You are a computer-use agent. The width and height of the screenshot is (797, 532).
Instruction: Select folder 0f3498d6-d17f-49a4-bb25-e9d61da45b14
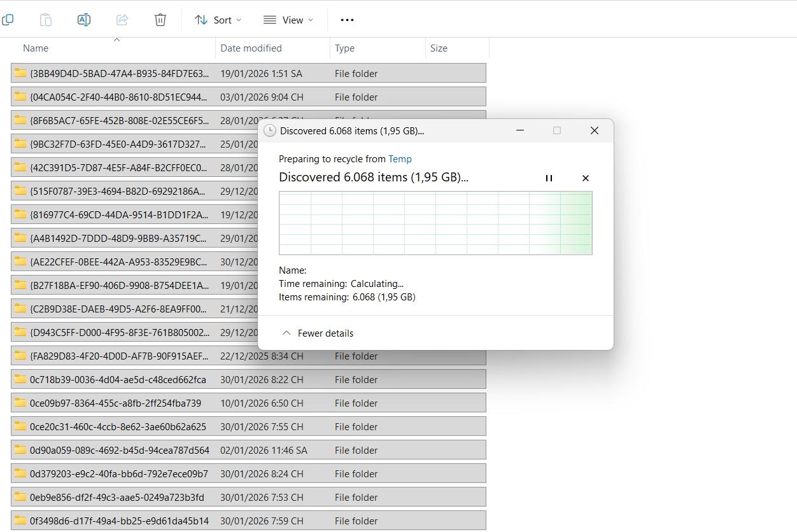(x=119, y=521)
